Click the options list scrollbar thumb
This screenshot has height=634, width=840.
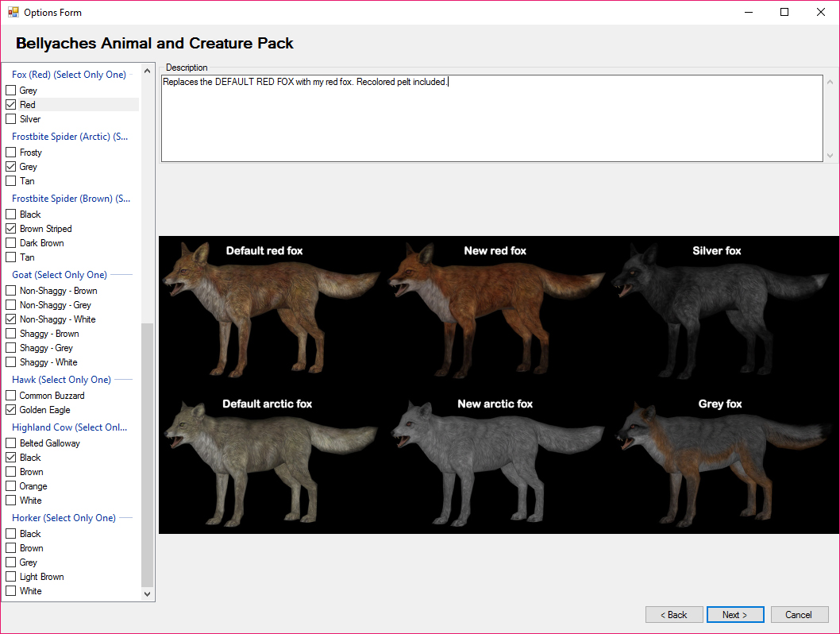coord(148,455)
